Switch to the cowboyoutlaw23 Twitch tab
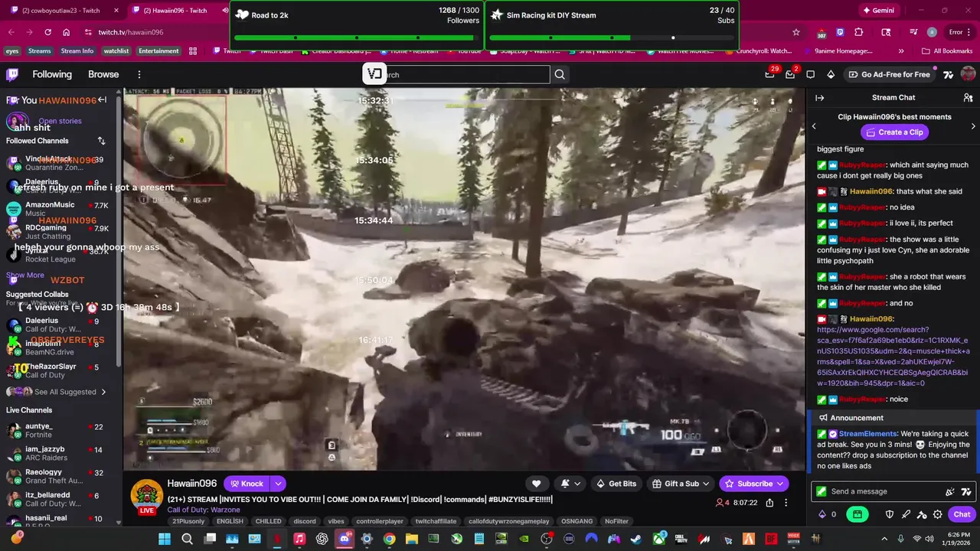This screenshot has height=551, width=980. click(x=62, y=11)
